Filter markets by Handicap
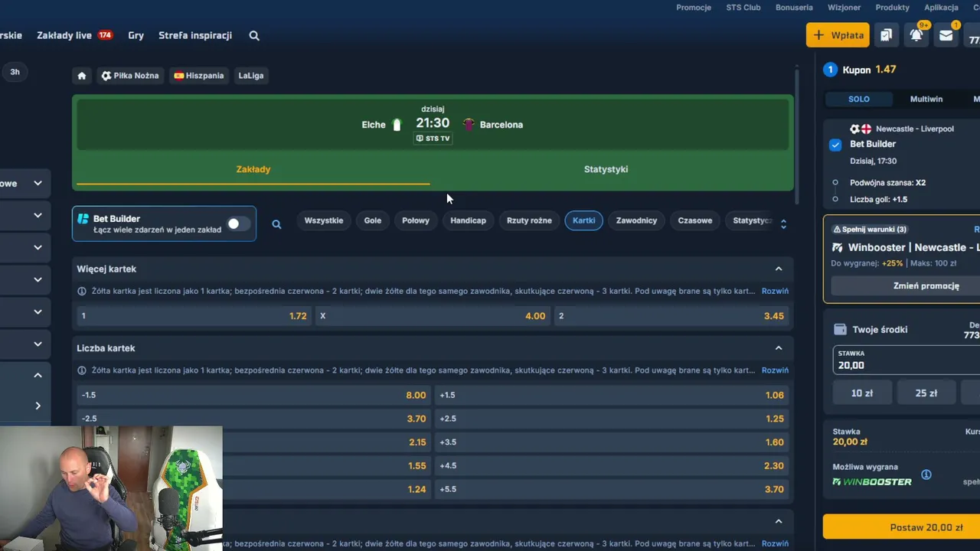Image resolution: width=980 pixels, height=551 pixels. (x=468, y=220)
